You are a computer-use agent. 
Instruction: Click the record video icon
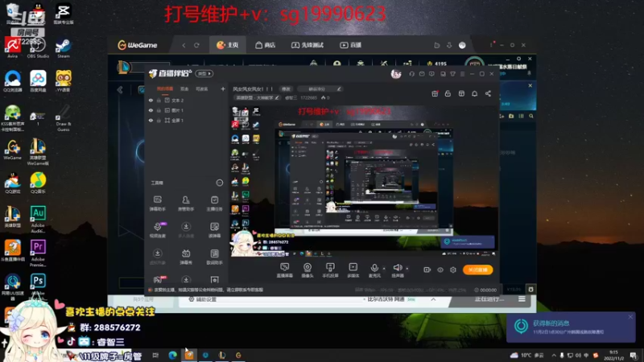click(427, 269)
